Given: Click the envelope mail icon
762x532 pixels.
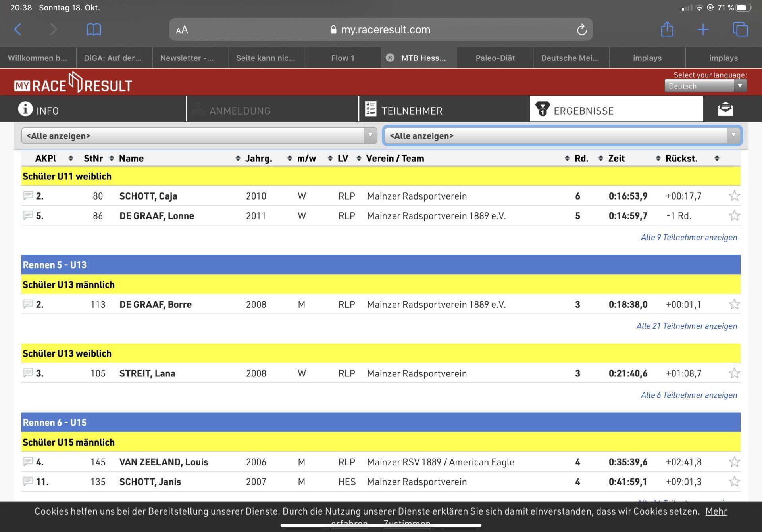Looking at the screenshot, I should (x=725, y=109).
